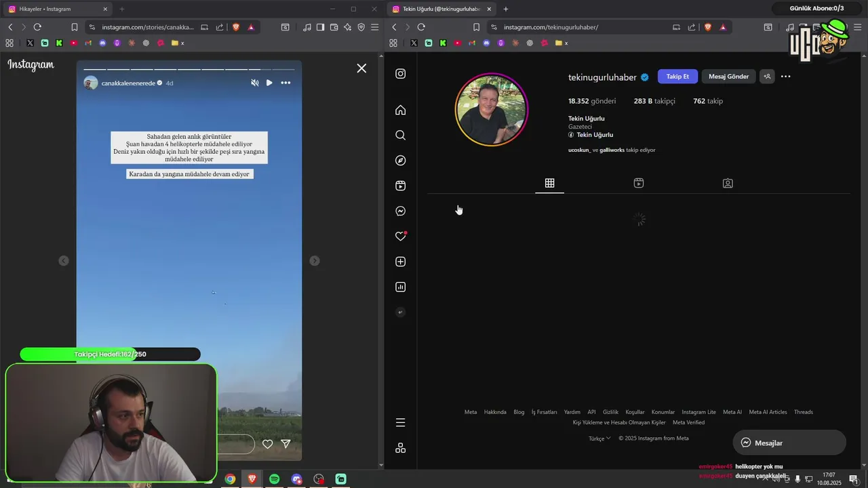
Task: Open story three-dot options menu
Action: [x=285, y=83]
